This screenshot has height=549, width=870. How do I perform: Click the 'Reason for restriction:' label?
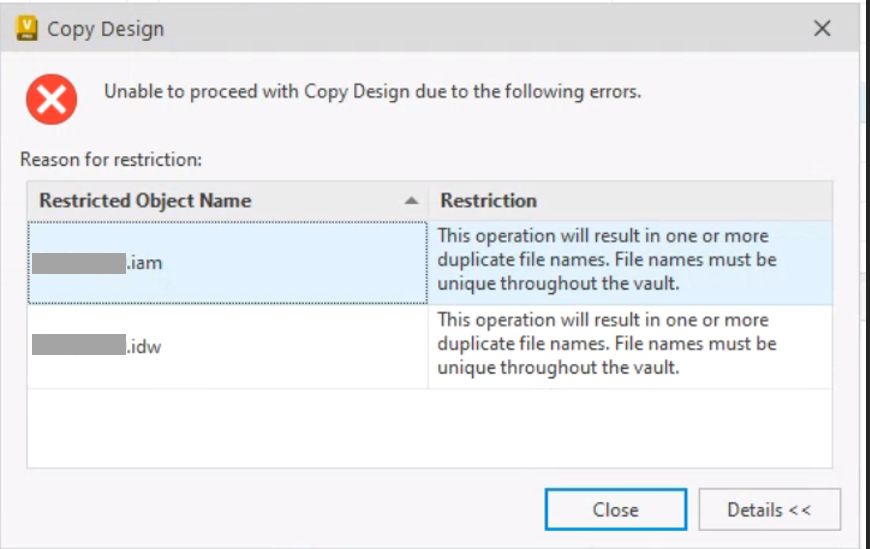(111, 159)
